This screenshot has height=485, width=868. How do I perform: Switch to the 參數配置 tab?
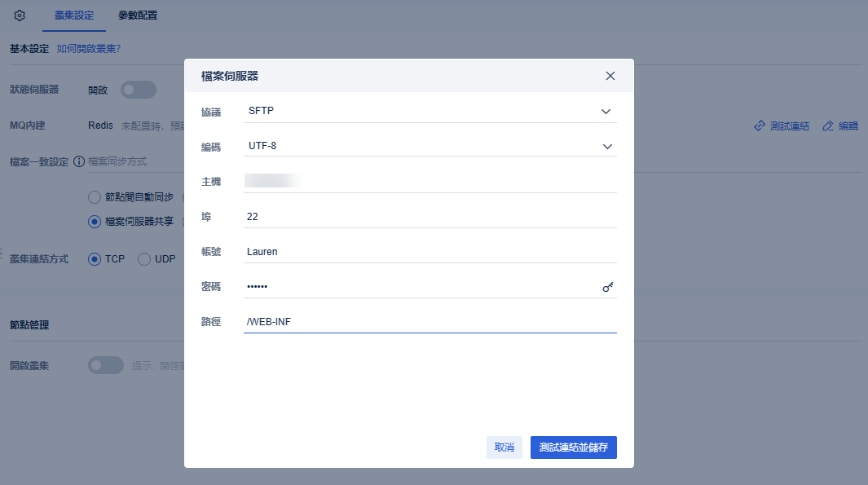point(137,15)
